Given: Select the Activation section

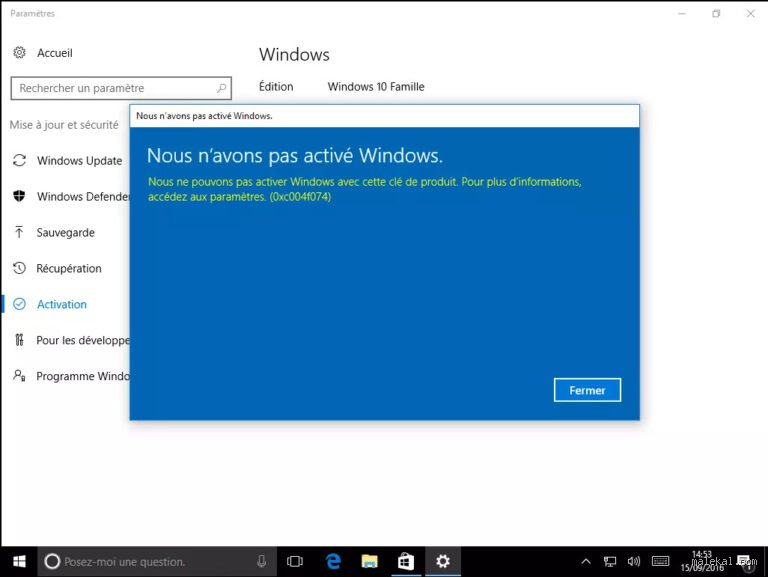Looking at the screenshot, I should point(62,304).
